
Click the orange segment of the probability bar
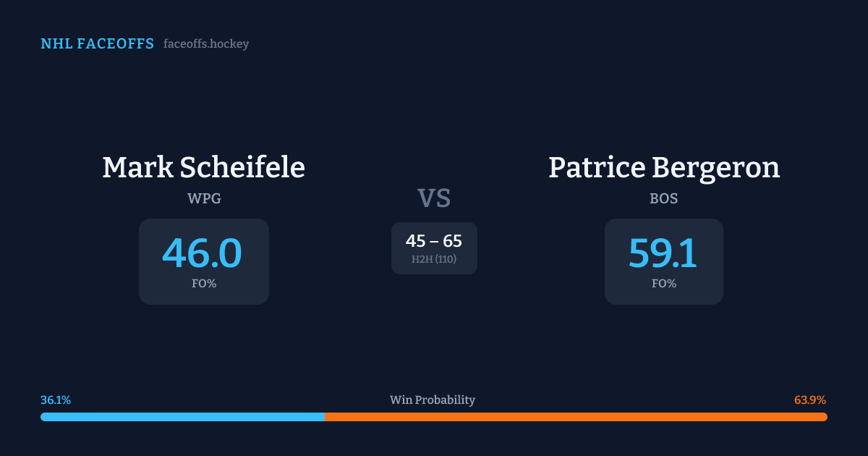coord(576,417)
